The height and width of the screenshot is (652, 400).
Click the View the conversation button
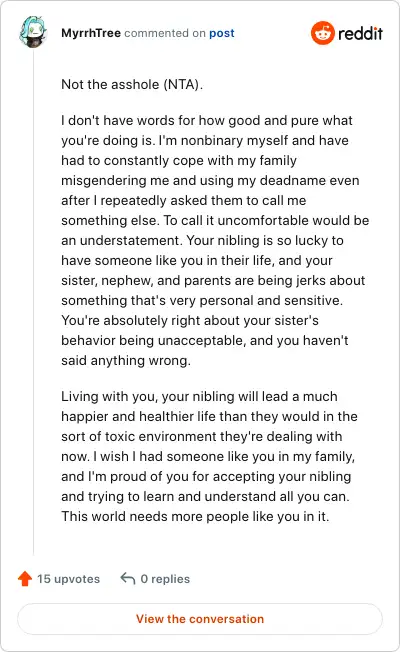[200, 619]
